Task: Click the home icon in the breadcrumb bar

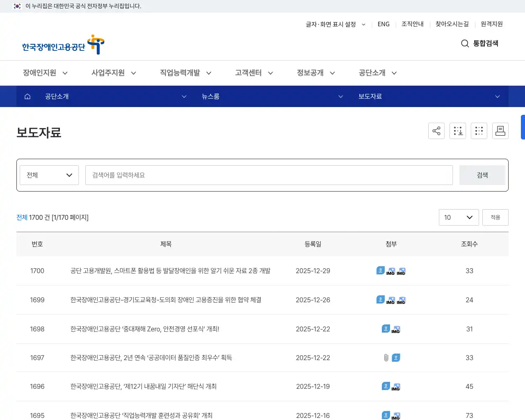Action: click(27, 96)
